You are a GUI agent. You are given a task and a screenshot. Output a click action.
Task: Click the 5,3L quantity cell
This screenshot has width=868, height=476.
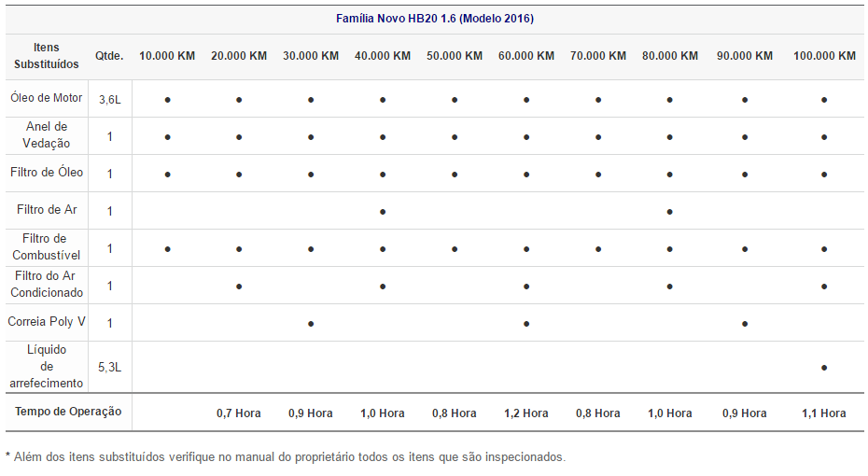(109, 367)
